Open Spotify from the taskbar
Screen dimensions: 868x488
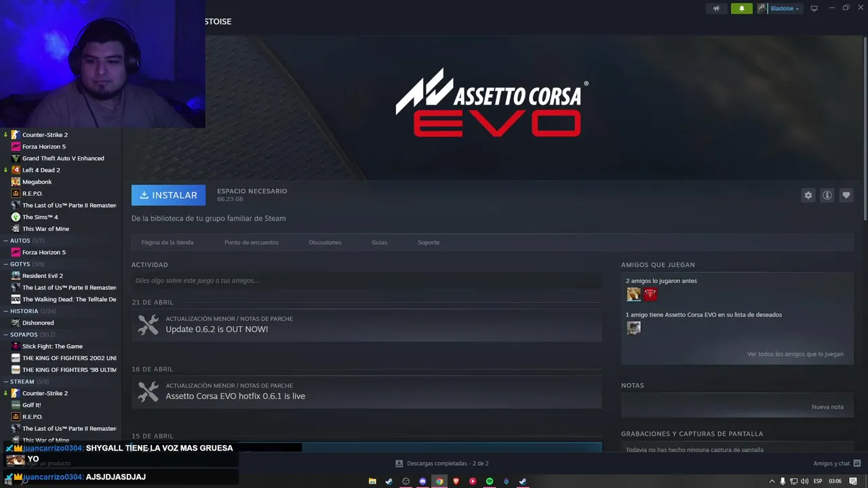point(490,481)
